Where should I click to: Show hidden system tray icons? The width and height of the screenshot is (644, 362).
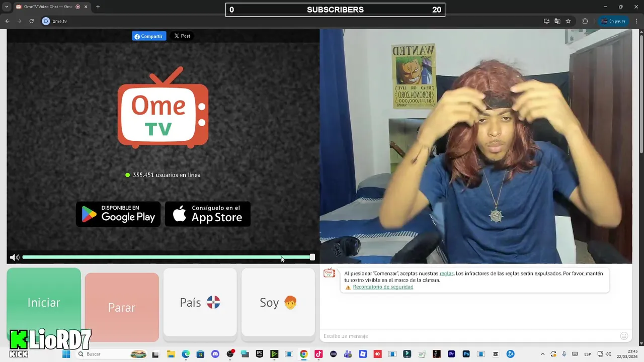point(542,354)
